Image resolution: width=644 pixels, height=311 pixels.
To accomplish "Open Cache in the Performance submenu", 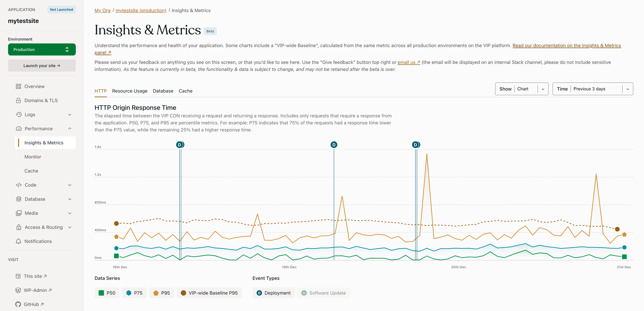I will [31, 171].
